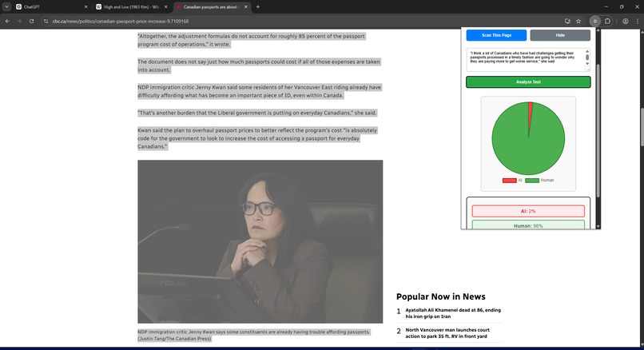The height and width of the screenshot is (350, 644).
Task: Open a new browser tab
Action: pyautogui.click(x=258, y=7)
